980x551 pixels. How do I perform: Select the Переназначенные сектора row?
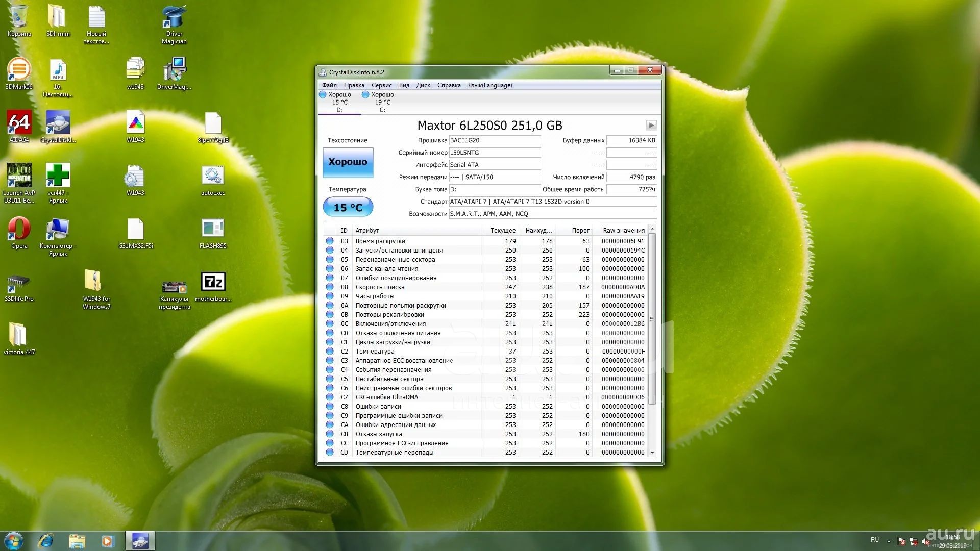(x=485, y=260)
